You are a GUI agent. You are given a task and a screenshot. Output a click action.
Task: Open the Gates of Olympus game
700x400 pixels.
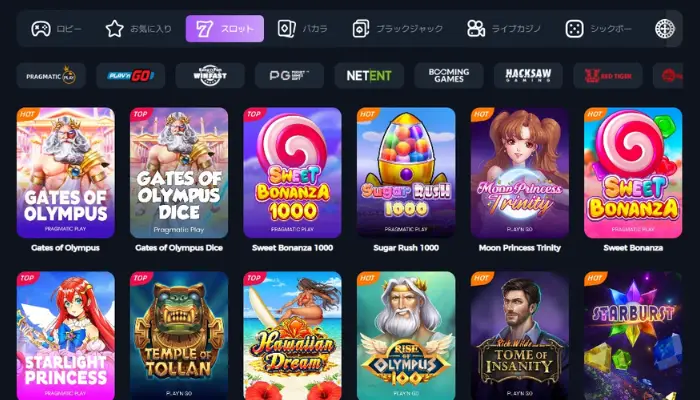click(x=66, y=173)
